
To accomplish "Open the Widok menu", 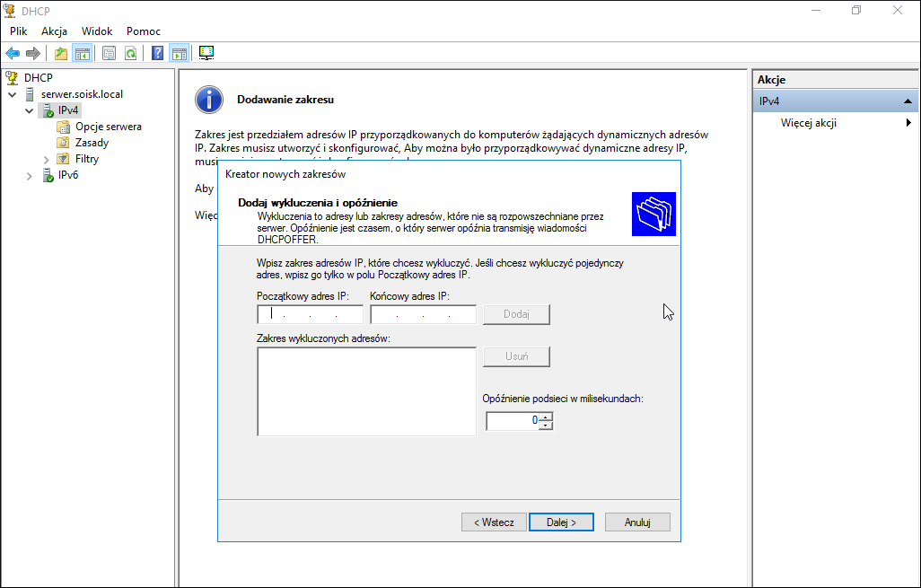I will pyautogui.click(x=97, y=31).
